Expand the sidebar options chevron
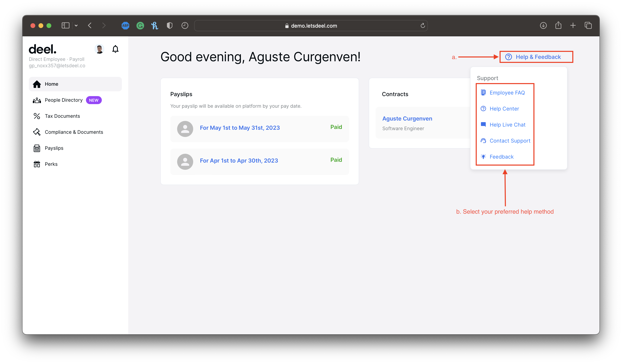This screenshot has height=364, width=622. 76,25
